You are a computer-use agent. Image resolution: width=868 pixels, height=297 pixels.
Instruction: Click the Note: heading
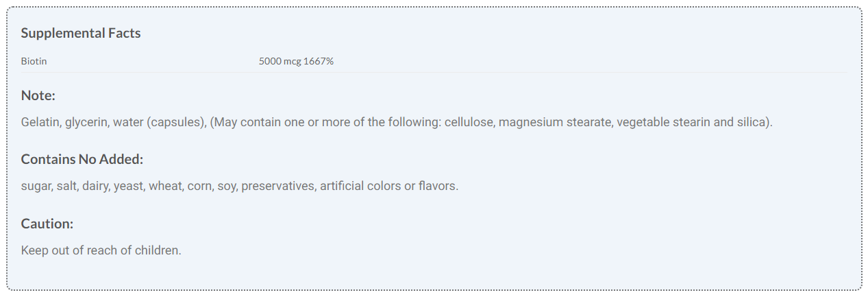pyautogui.click(x=38, y=95)
